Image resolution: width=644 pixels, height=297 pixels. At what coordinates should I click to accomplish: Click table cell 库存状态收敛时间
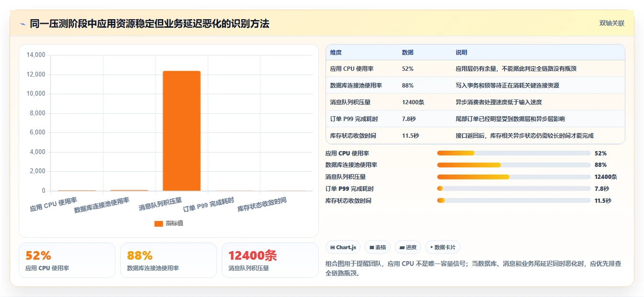tap(353, 136)
